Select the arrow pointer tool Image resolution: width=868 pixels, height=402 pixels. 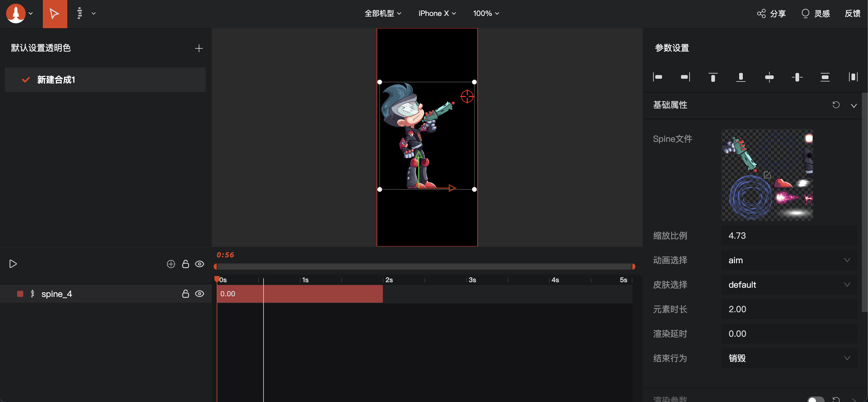click(x=54, y=14)
